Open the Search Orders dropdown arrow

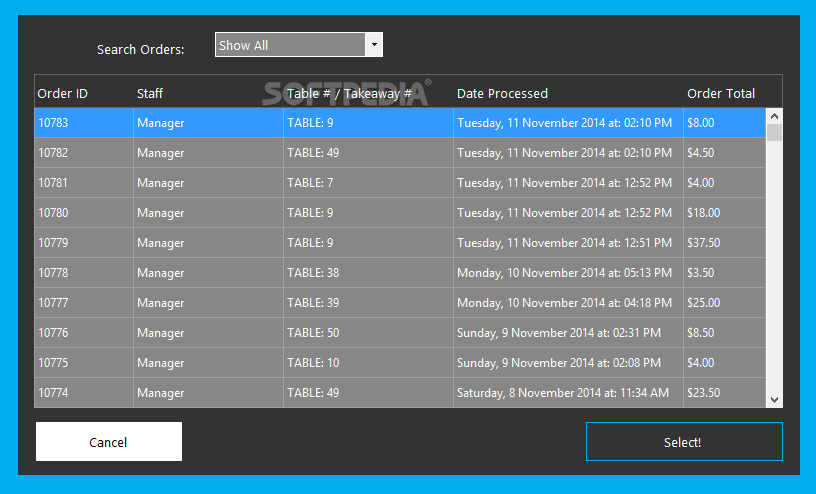[x=374, y=45]
